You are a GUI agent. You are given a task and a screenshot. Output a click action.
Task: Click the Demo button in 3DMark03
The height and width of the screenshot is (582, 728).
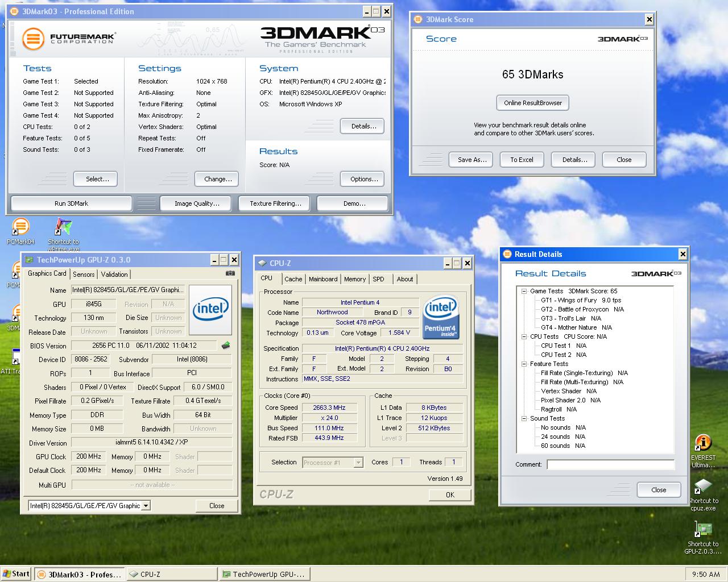pyautogui.click(x=353, y=203)
